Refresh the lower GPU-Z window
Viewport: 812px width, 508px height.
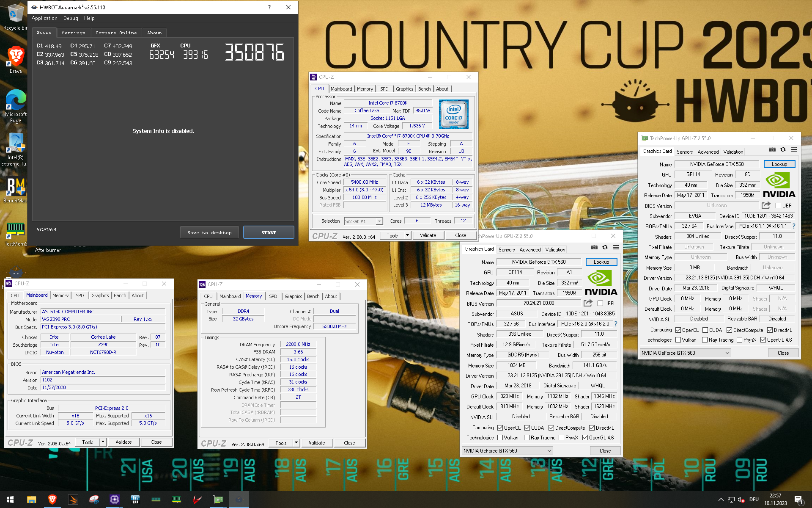click(605, 247)
